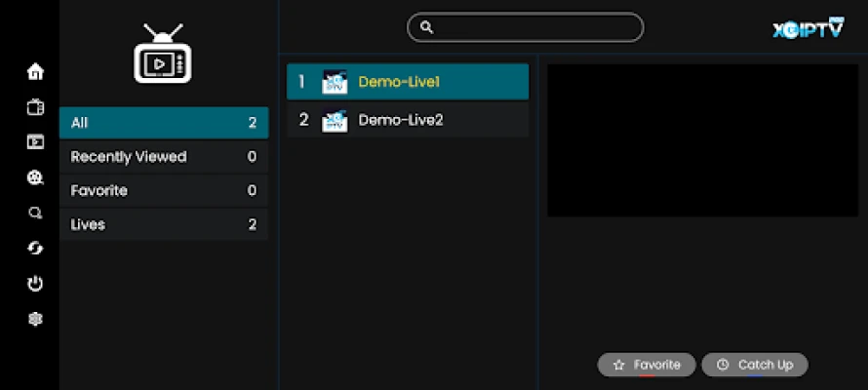The width and height of the screenshot is (868, 390).
Task: Click the clock icon on Catch Up button
Action: tap(723, 365)
